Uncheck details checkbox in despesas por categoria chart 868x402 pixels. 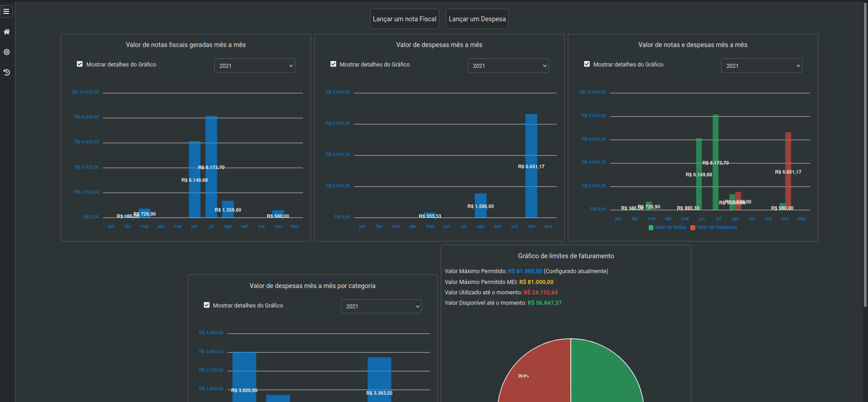pyautogui.click(x=207, y=305)
